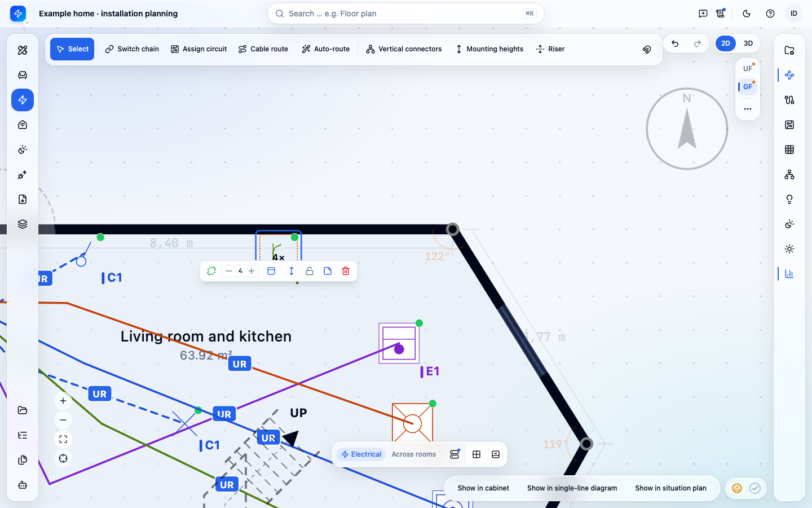Toggle dark mode with the moon icon
This screenshot has height=508, width=812.
(747, 14)
